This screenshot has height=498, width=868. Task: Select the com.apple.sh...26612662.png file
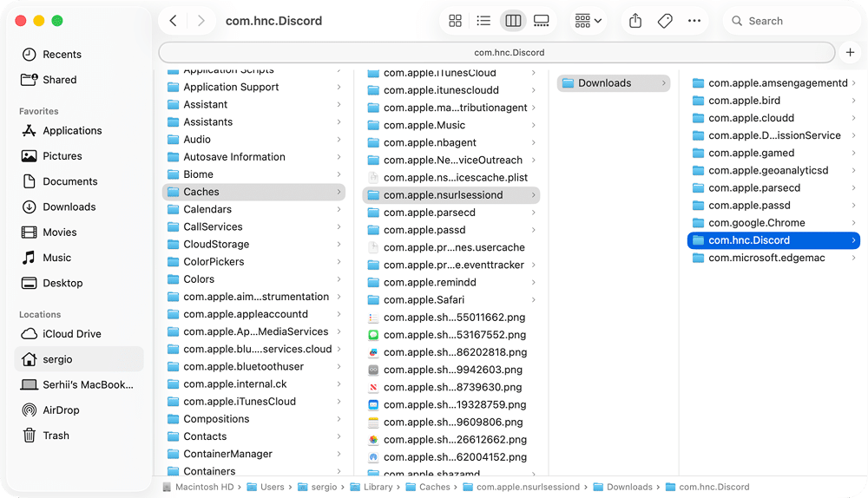(x=451, y=439)
